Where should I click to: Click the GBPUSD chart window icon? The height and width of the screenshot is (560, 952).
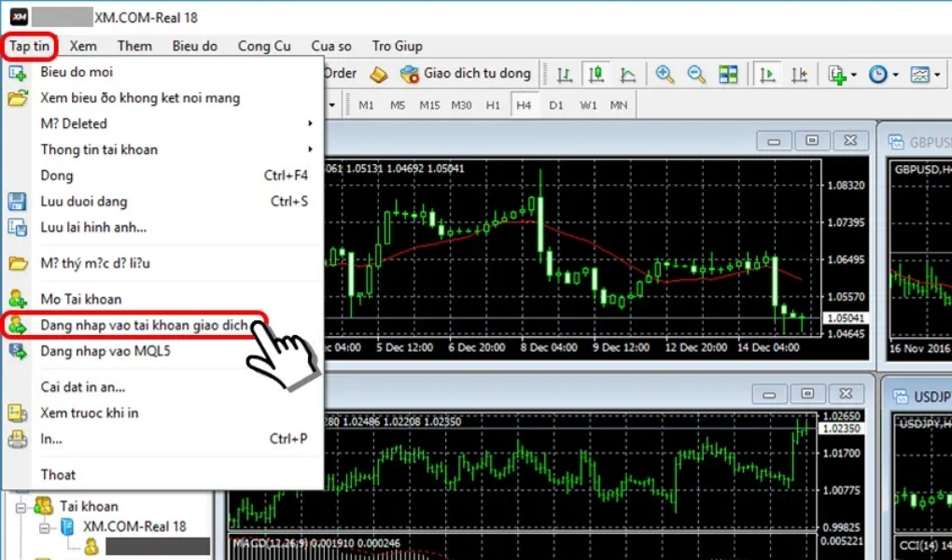click(x=896, y=142)
